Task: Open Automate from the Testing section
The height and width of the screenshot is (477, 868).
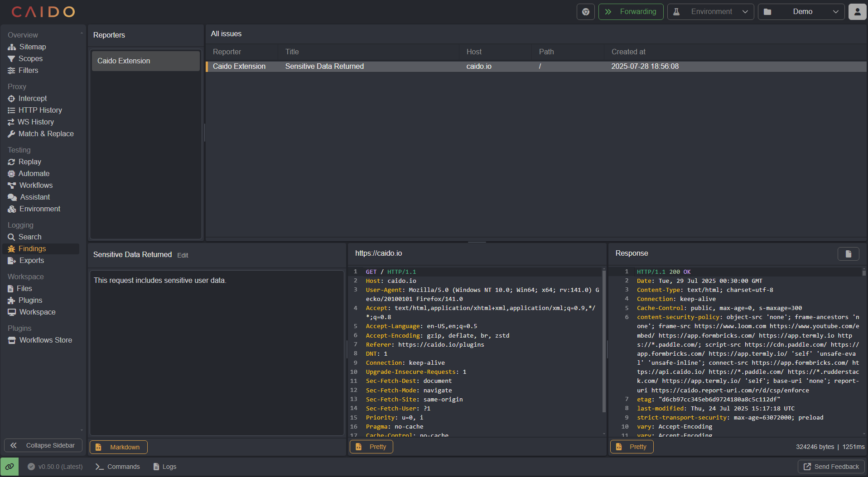Action: coord(34,174)
